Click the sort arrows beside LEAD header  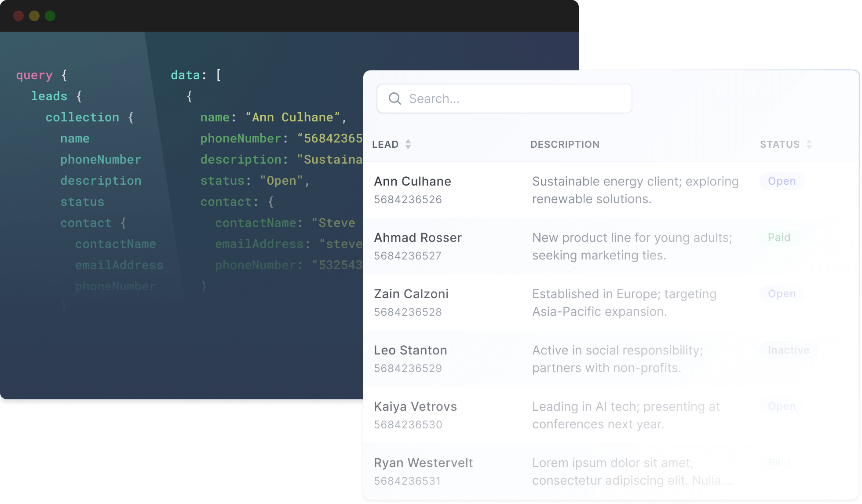408,144
